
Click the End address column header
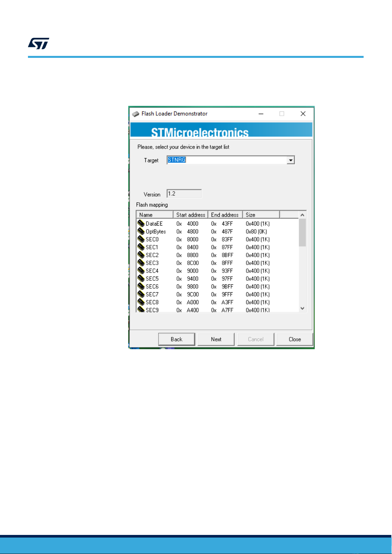[225, 215]
